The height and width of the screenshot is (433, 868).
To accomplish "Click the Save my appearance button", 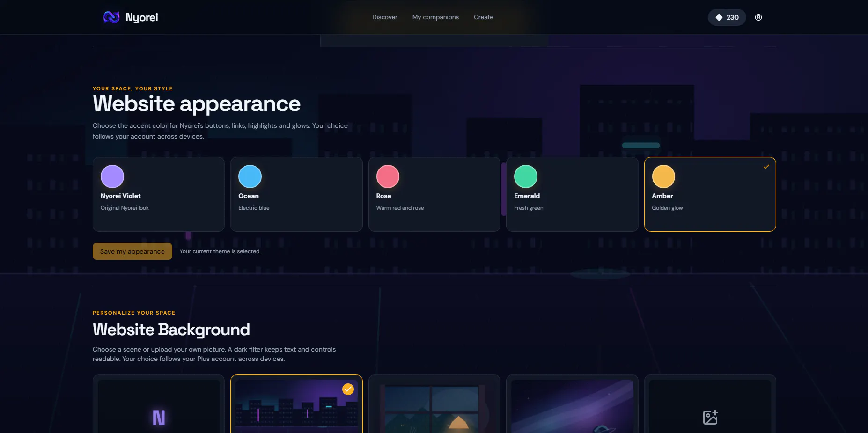I will point(132,251).
